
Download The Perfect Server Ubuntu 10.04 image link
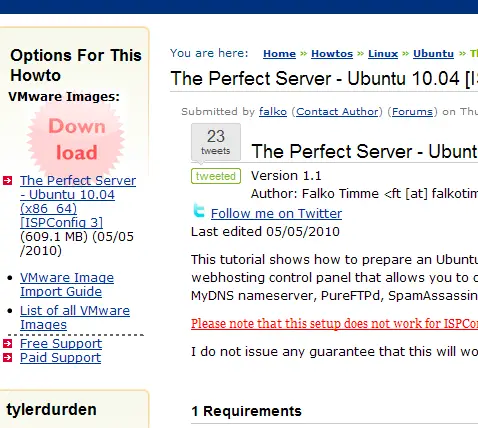(x=78, y=201)
